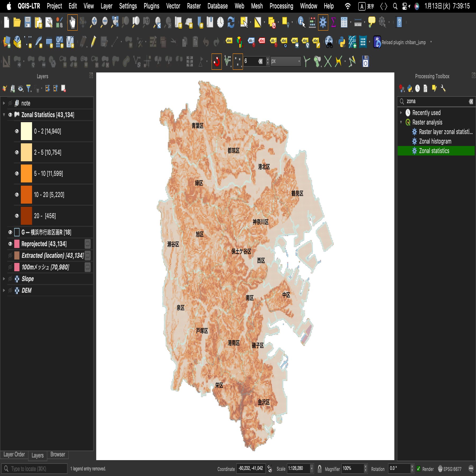Open project using the yellow folder icon
Screen dimensions: 476x476
click(x=17, y=22)
